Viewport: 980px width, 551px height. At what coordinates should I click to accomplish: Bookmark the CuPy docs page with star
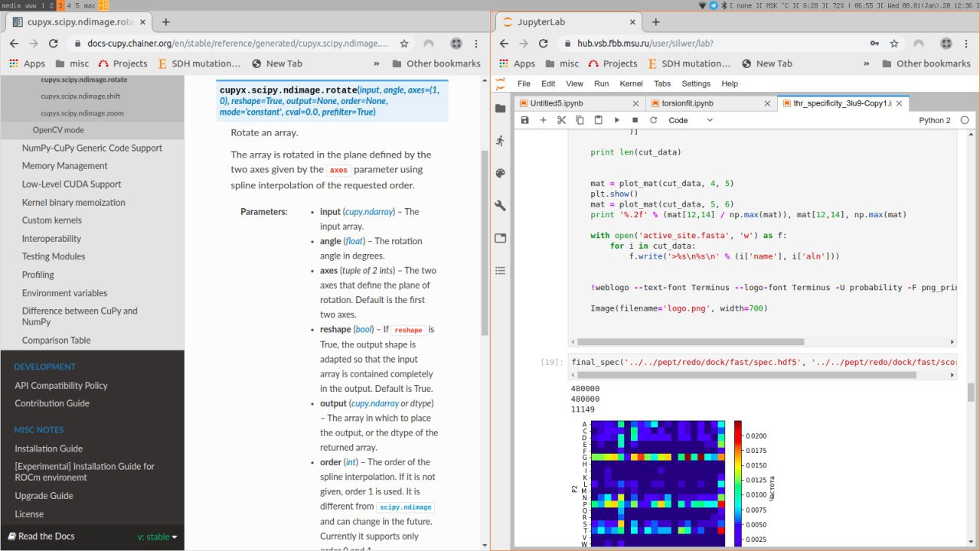[x=404, y=44]
